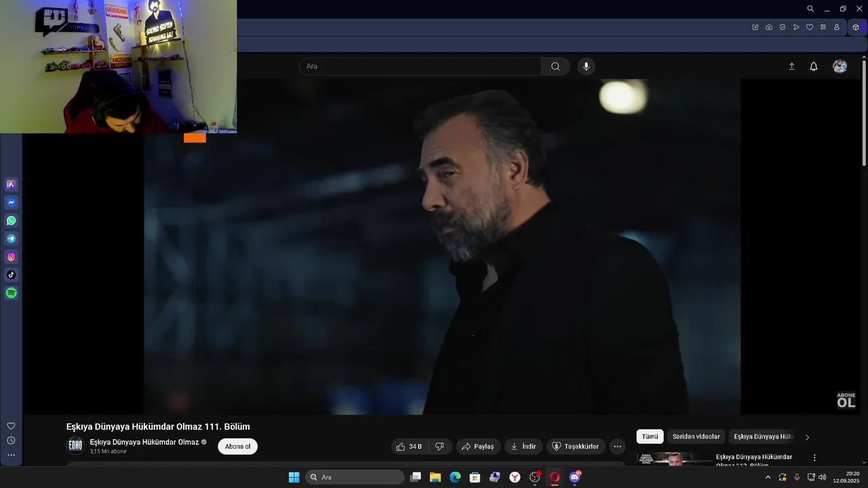Viewport: 868px width, 488px height.
Task: Click system tray microphone icon
Action: (x=797, y=477)
